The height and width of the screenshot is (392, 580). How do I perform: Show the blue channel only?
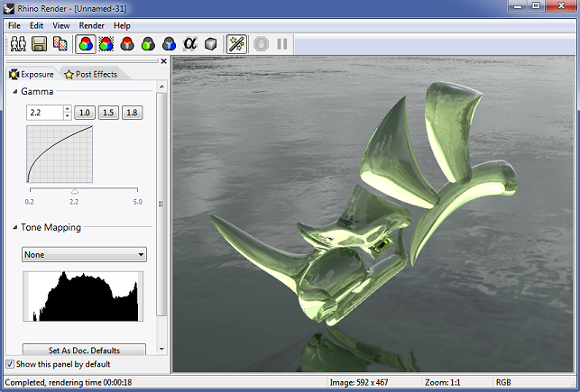(169, 43)
